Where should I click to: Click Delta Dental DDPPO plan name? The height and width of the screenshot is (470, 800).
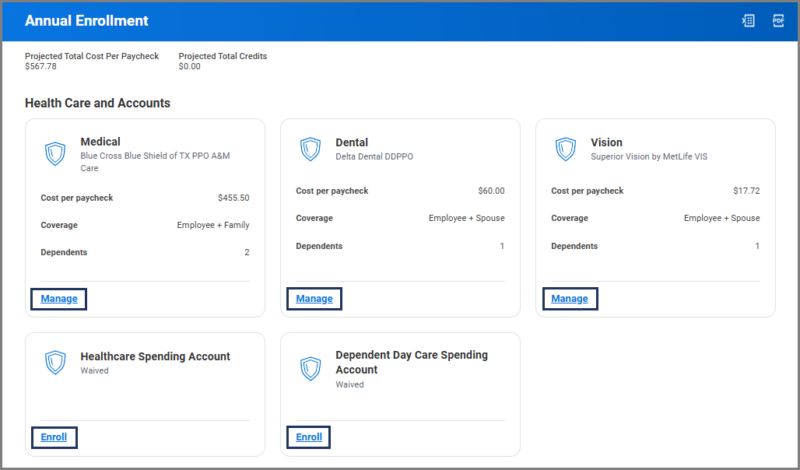[374, 157]
